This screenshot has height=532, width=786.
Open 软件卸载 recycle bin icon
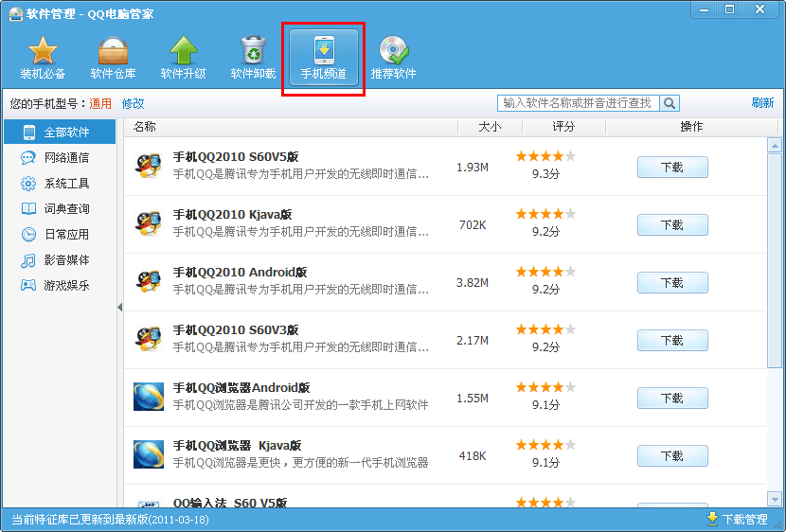point(253,57)
